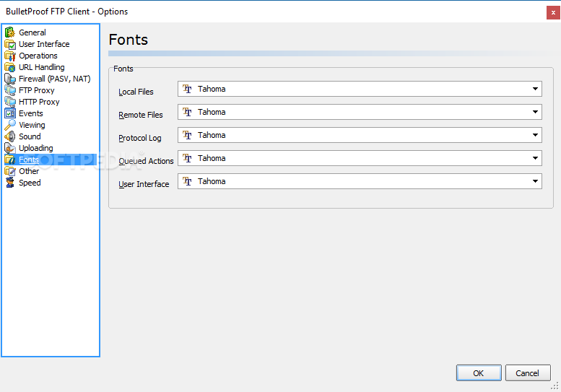The width and height of the screenshot is (561, 392).
Task: Select General in the options list
Action: click(32, 32)
